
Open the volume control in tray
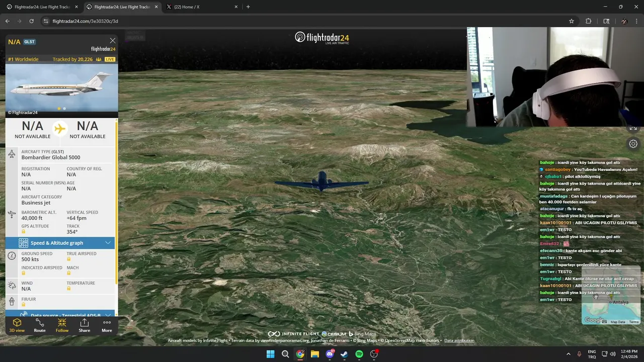tap(613, 354)
